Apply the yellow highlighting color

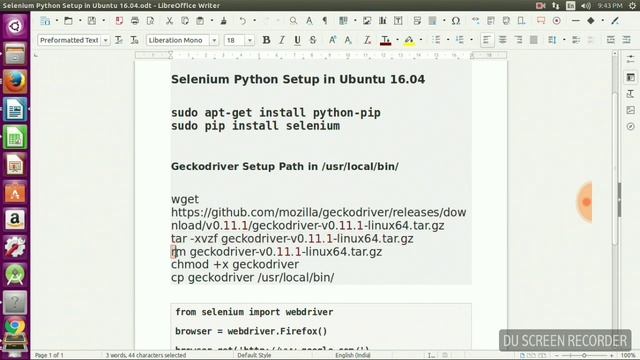tap(409, 40)
